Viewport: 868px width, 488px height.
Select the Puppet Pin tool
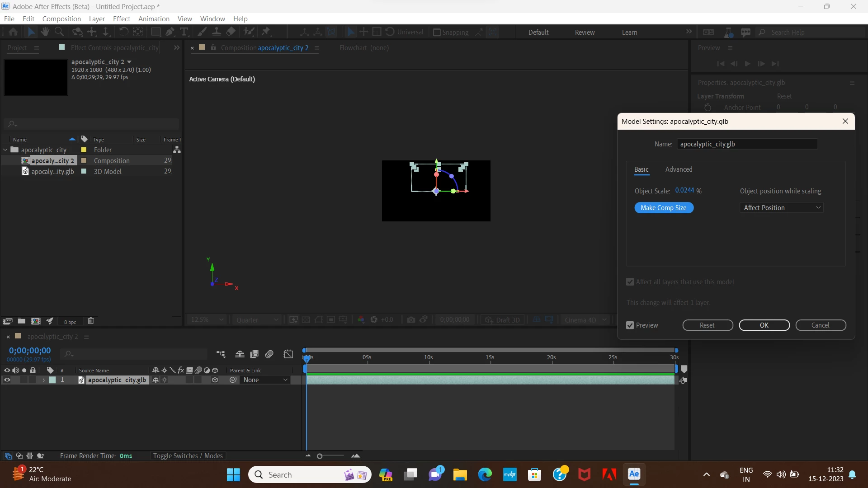[x=266, y=32]
